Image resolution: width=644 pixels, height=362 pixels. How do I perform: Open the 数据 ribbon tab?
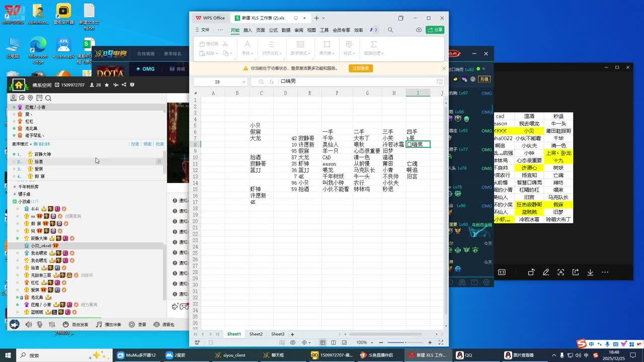click(286, 30)
